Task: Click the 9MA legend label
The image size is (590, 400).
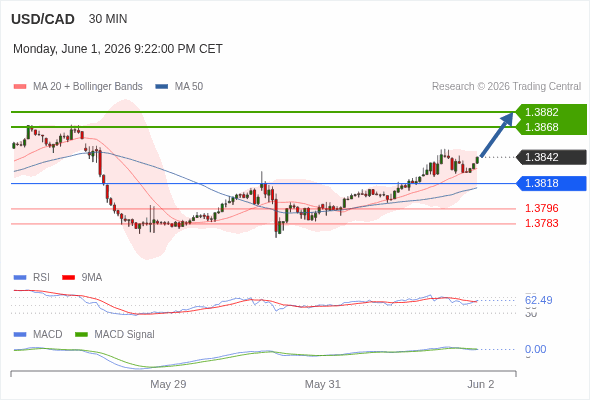Action: click(92, 278)
